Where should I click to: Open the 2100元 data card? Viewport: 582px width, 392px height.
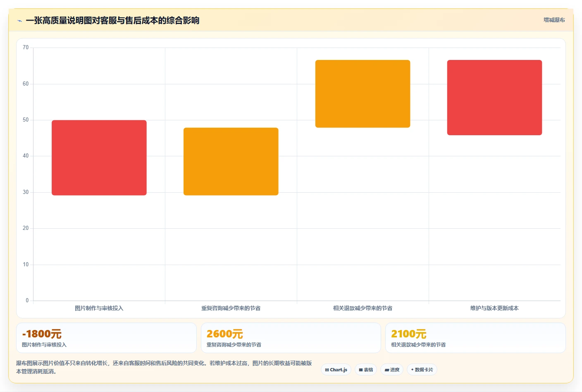[x=475, y=338]
